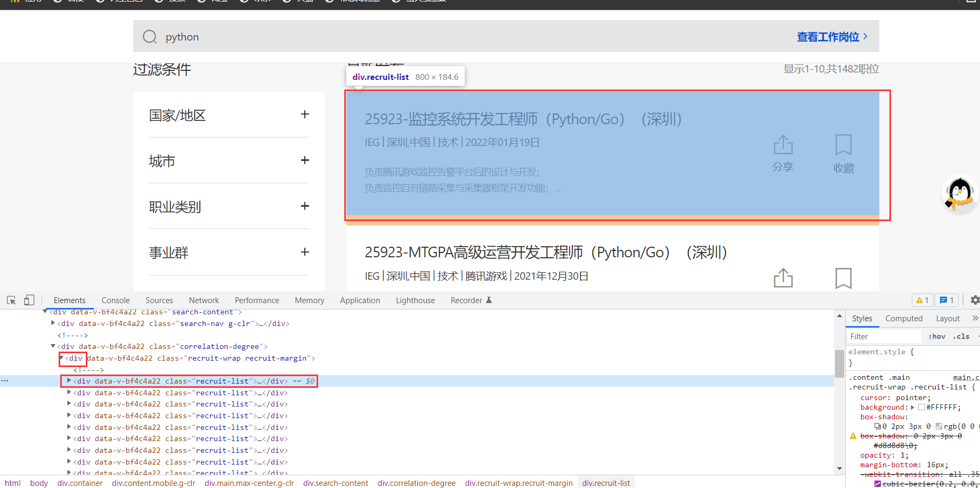Open the cubic-bezier easing editor icon

click(x=878, y=484)
